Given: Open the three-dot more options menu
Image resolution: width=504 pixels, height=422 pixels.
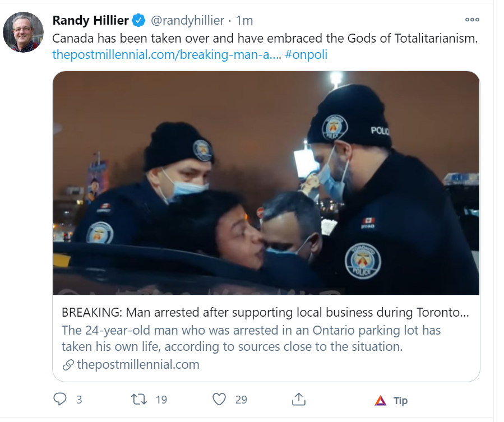Looking at the screenshot, I should [x=472, y=20].
